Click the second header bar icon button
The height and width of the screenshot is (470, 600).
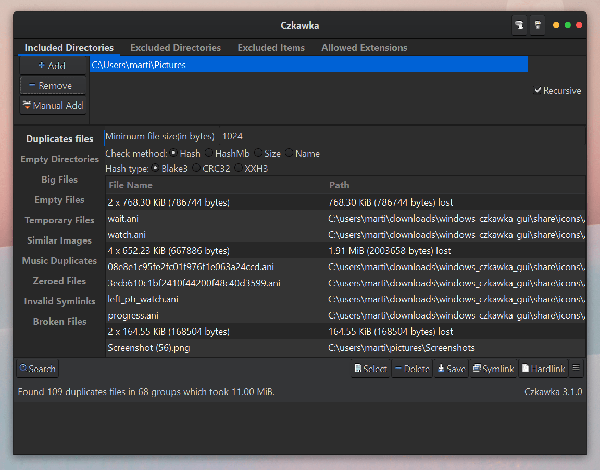(538, 25)
